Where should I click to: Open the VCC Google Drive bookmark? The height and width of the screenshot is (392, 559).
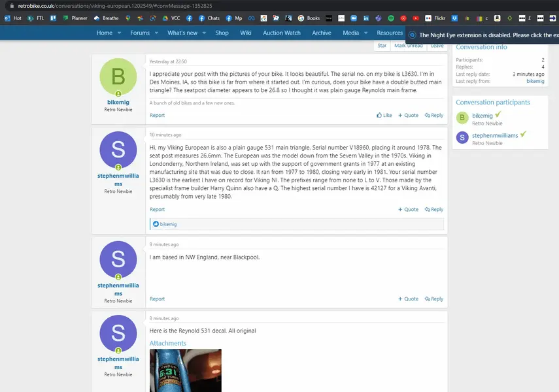(x=171, y=18)
